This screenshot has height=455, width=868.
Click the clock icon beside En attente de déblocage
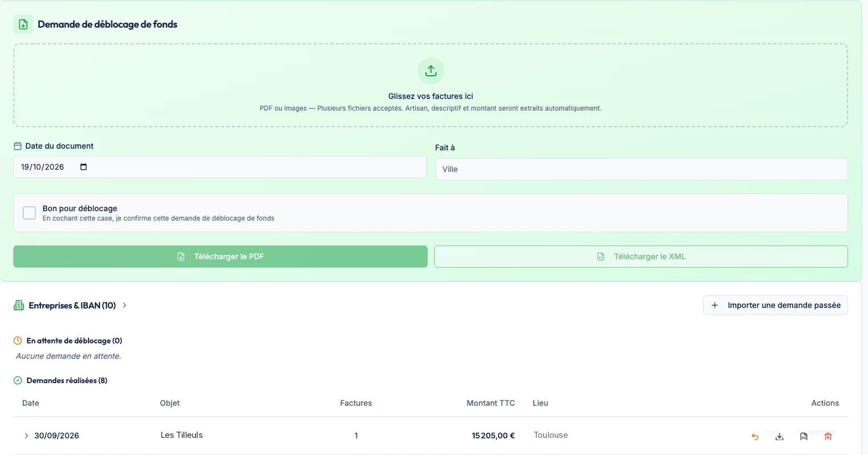[x=18, y=341]
